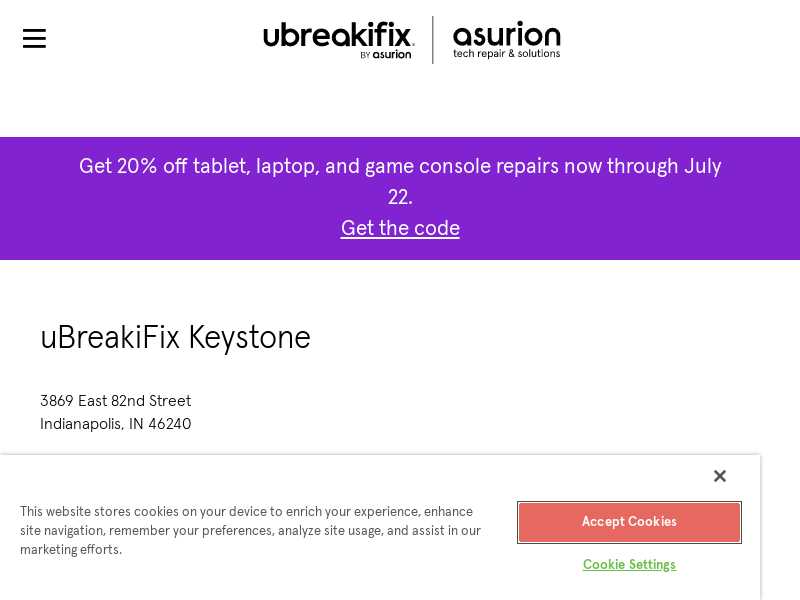Click the ubreakifix logo
This screenshot has width=800, height=600.
[338, 40]
